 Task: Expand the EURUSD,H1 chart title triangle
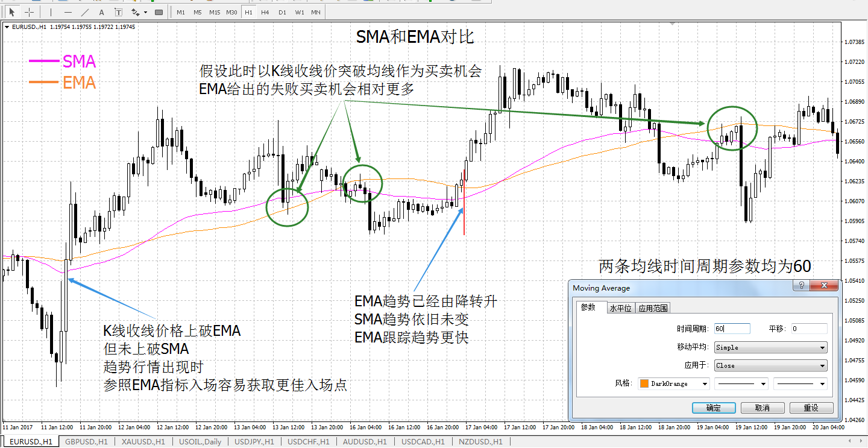[7, 27]
